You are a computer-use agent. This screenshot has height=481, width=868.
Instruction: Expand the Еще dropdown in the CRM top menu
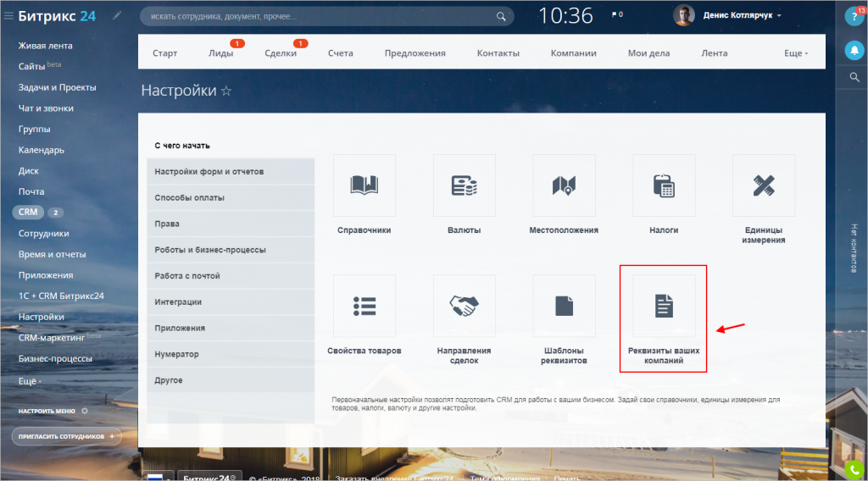point(796,53)
